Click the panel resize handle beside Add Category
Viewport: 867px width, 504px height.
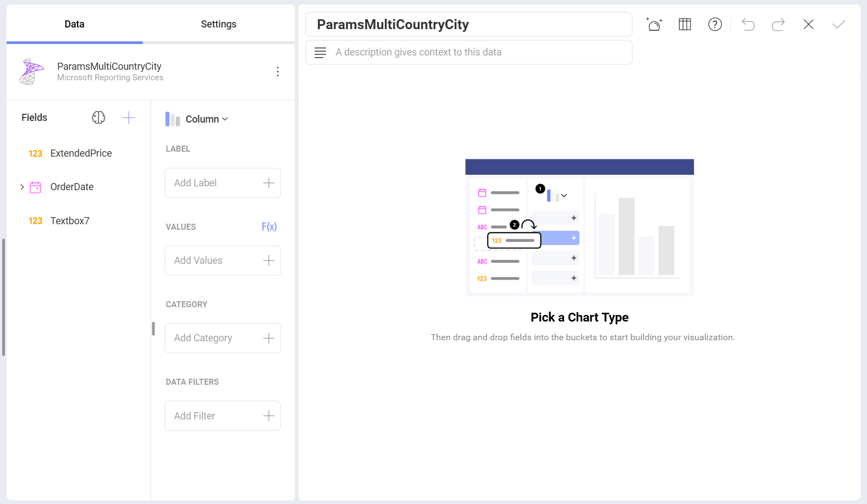click(x=153, y=329)
